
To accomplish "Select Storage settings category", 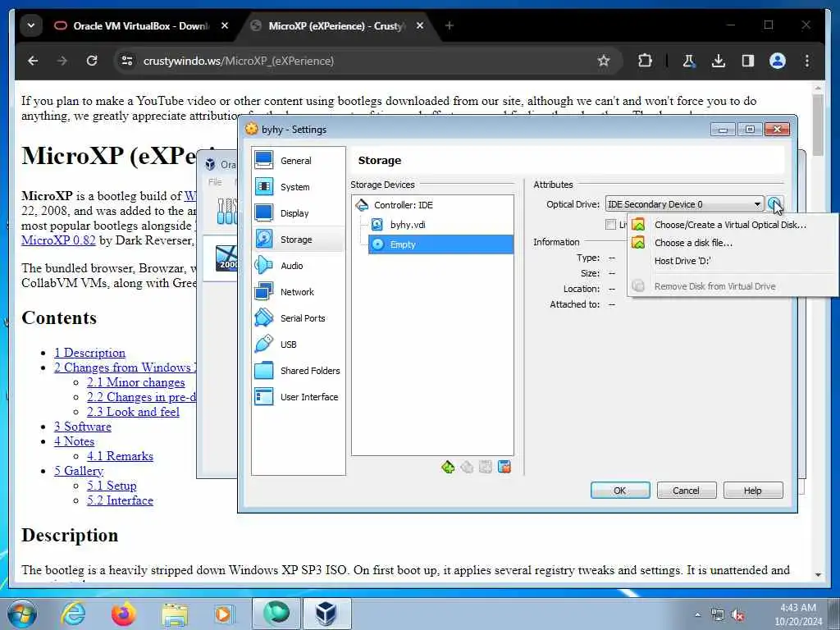I will 298,239.
